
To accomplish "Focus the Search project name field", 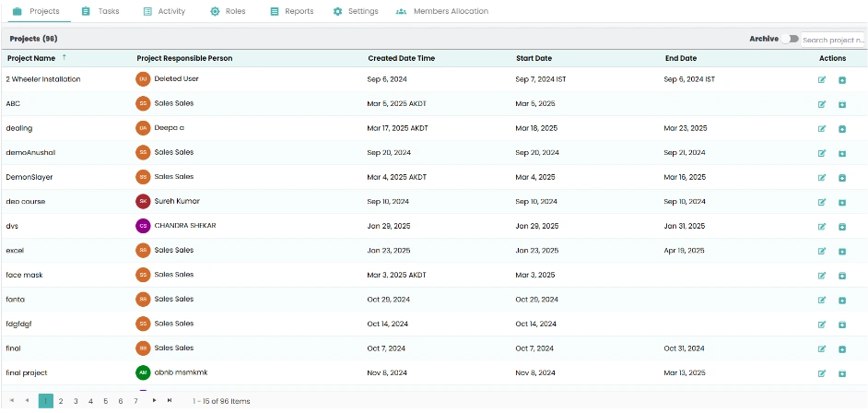I will click(x=833, y=40).
